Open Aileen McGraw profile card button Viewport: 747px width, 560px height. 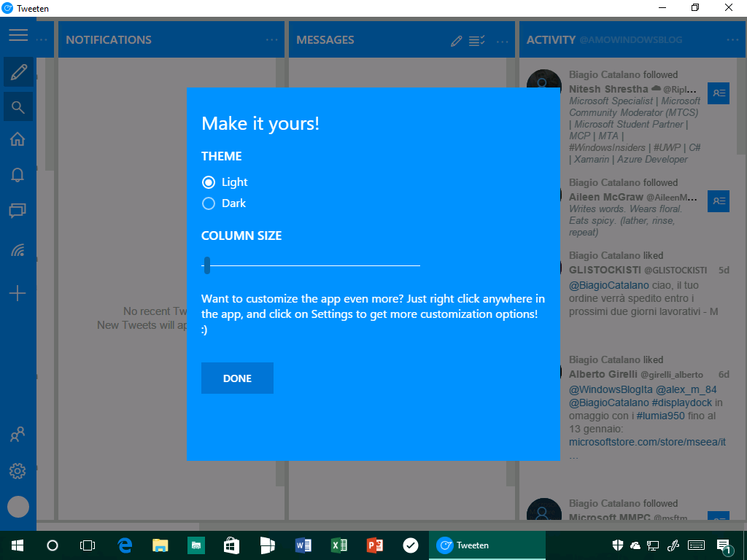pos(719,201)
